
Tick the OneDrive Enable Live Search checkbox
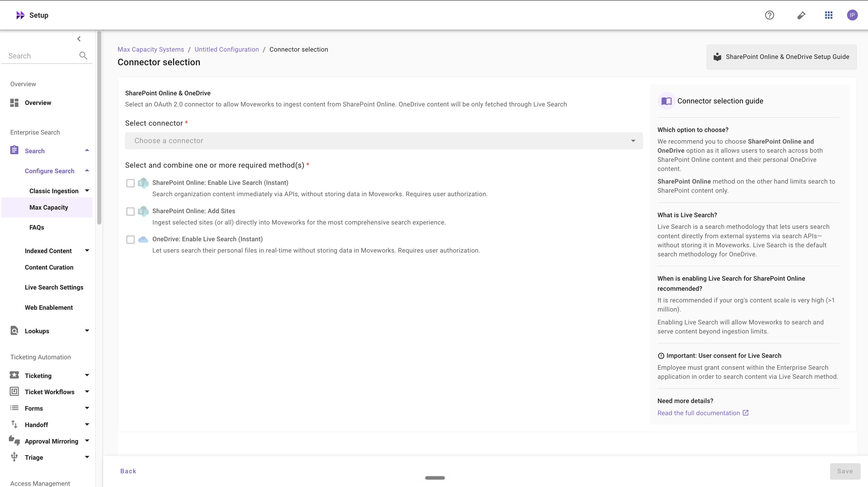click(x=130, y=239)
